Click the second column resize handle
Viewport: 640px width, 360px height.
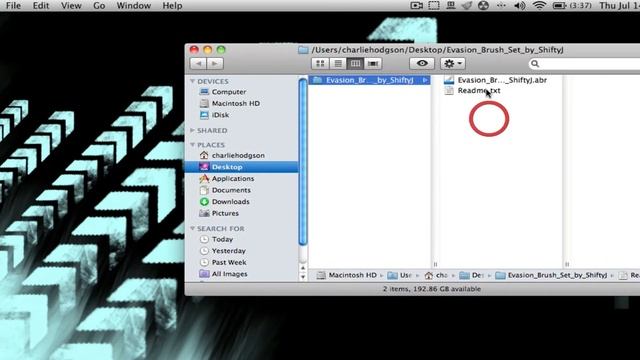[567, 264]
